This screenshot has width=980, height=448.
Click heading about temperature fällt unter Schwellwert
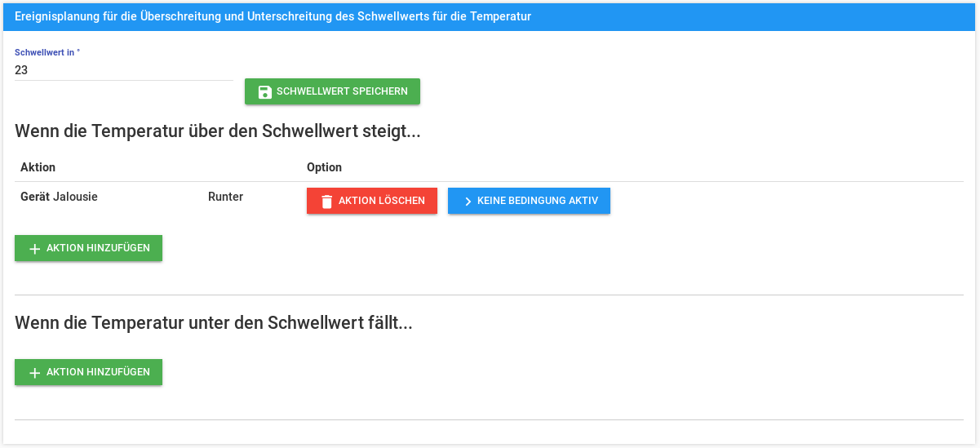point(214,323)
